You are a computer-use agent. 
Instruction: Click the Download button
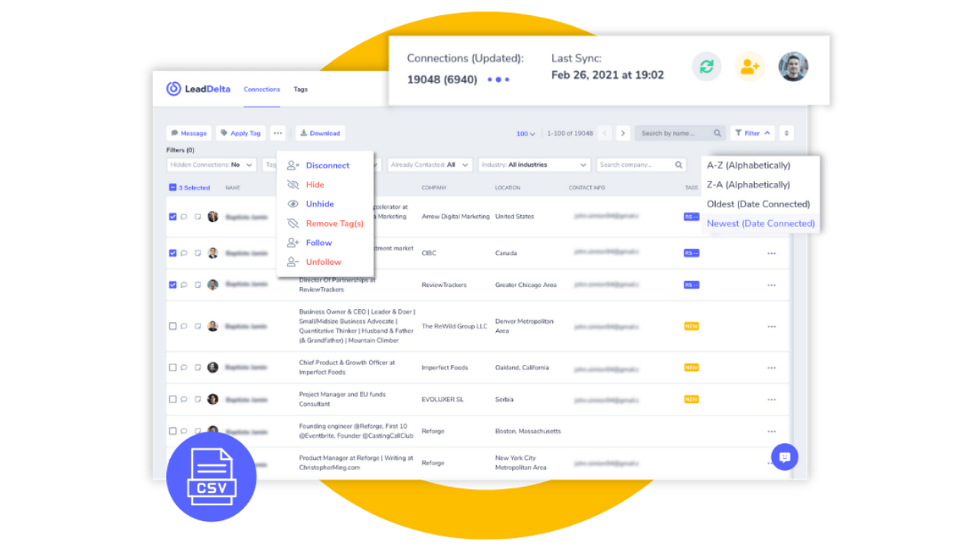320,133
